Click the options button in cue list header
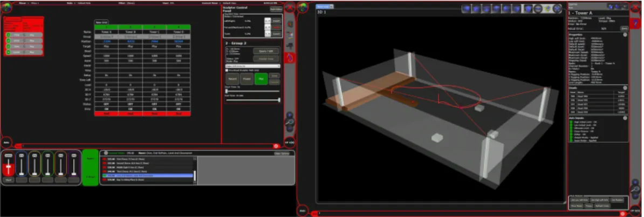Screen dimensions: 644x217 pos(282,153)
